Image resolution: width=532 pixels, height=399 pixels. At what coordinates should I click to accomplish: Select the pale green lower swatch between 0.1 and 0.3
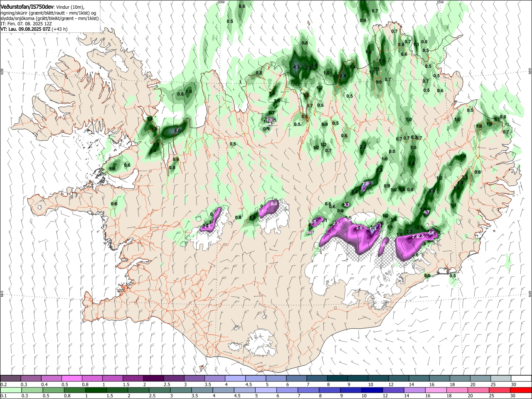coord(10,390)
